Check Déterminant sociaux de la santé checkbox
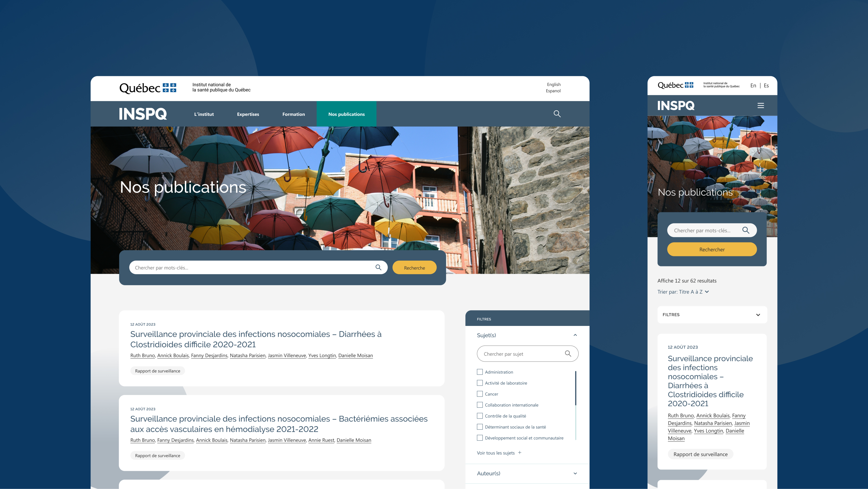The image size is (868, 489). (x=480, y=427)
